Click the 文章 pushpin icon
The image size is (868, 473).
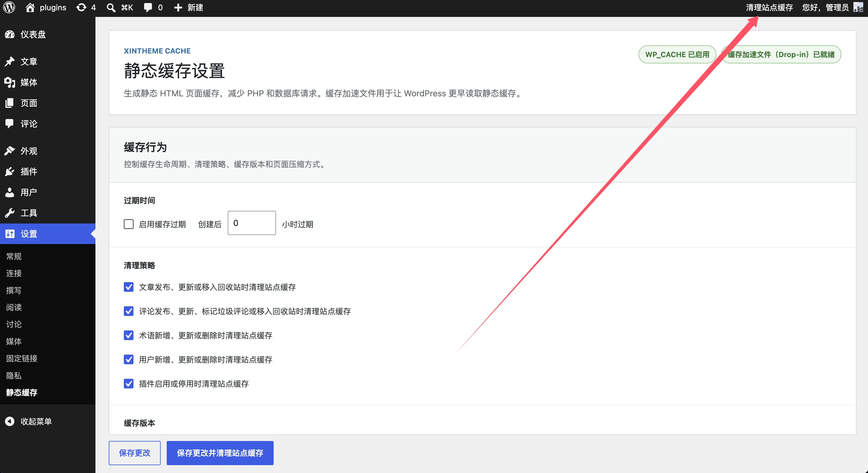point(10,61)
